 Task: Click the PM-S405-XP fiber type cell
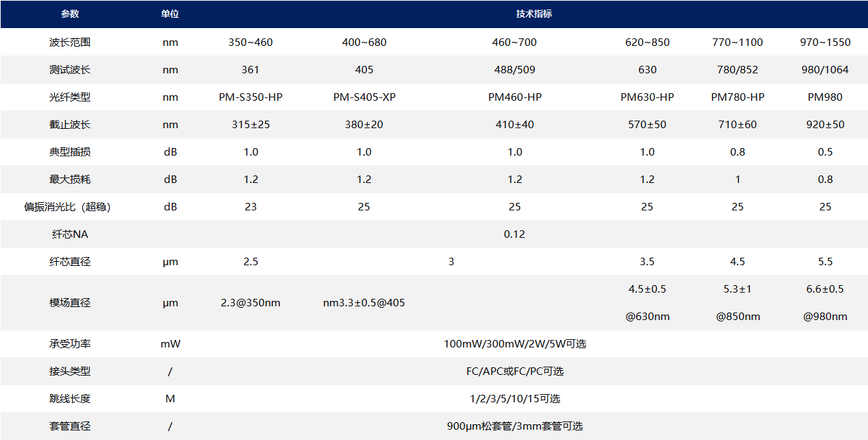coord(364,97)
